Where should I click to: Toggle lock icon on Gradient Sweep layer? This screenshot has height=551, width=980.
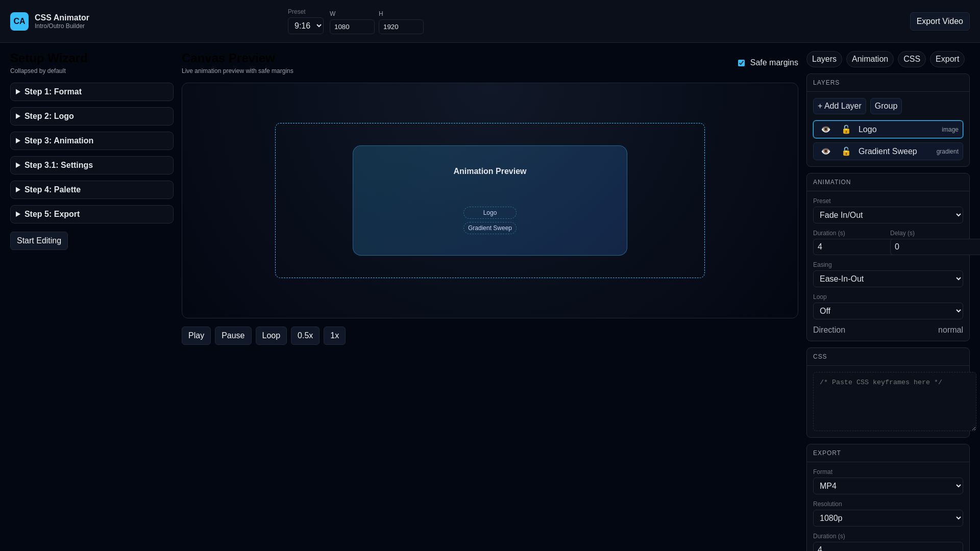846,152
